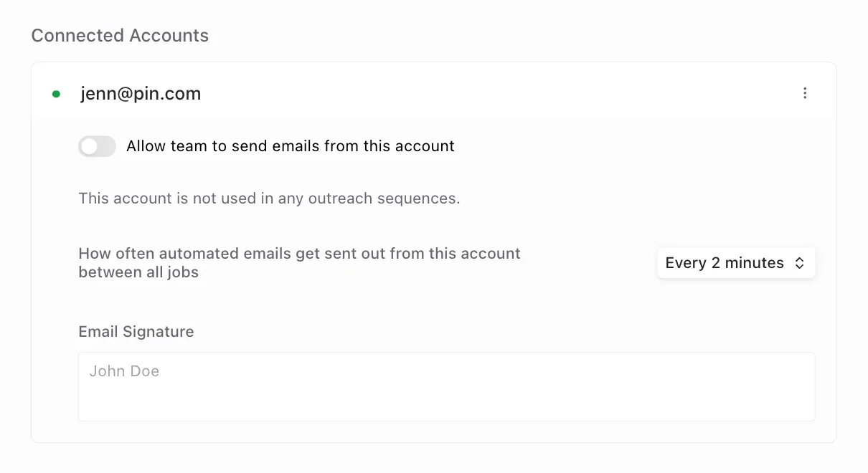Viewport: 868px width, 473px height.
Task: Select the jenn@pin.com account header
Action: tap(434, 93)
